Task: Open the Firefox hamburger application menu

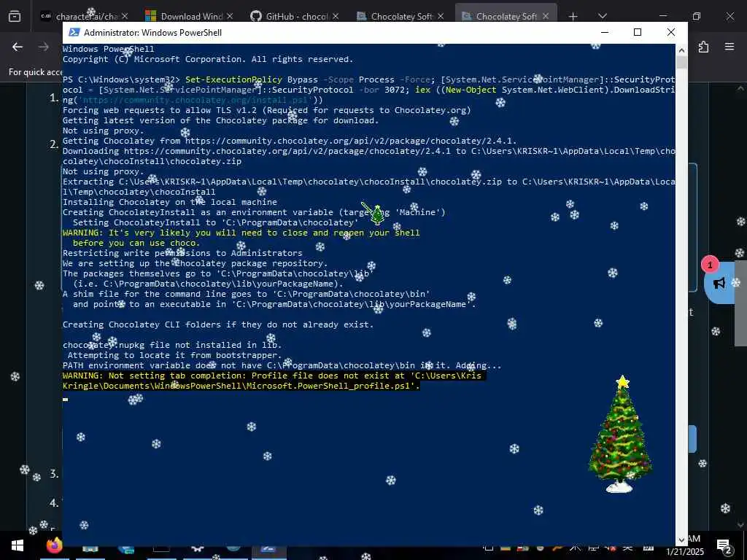Action: pyautogui.click(x=729, y=47)
